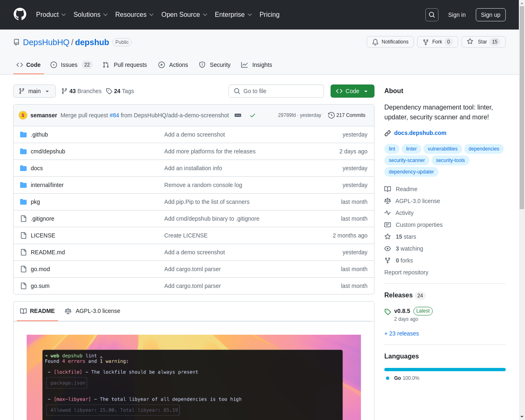Open the 217 Commits history
Image resolution: width=525 pixels, height=420 pixels.
[347, 115]
